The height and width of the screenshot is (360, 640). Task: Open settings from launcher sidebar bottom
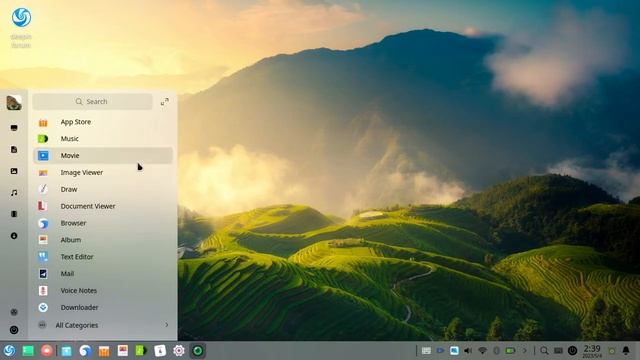click(x=14, y=312)
